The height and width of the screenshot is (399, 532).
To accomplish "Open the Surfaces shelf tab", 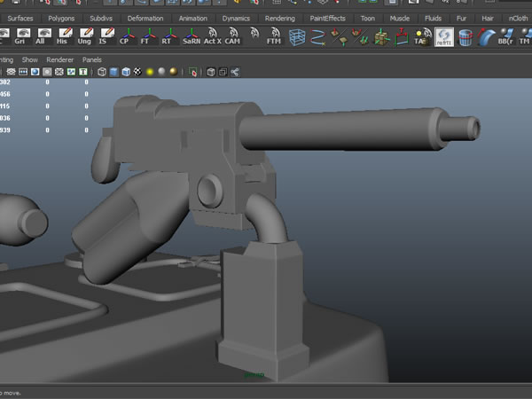I will pyautogui.click(x=20, y=19).
